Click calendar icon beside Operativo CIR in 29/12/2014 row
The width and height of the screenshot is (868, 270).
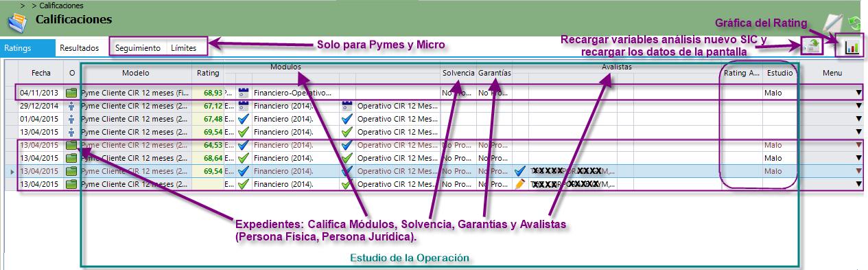point(347,106)
